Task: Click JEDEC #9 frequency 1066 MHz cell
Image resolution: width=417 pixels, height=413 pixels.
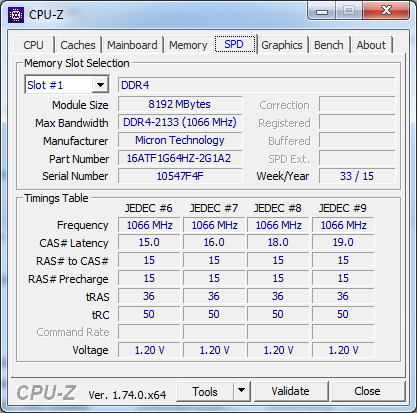Action: click(x=343, y=225)
